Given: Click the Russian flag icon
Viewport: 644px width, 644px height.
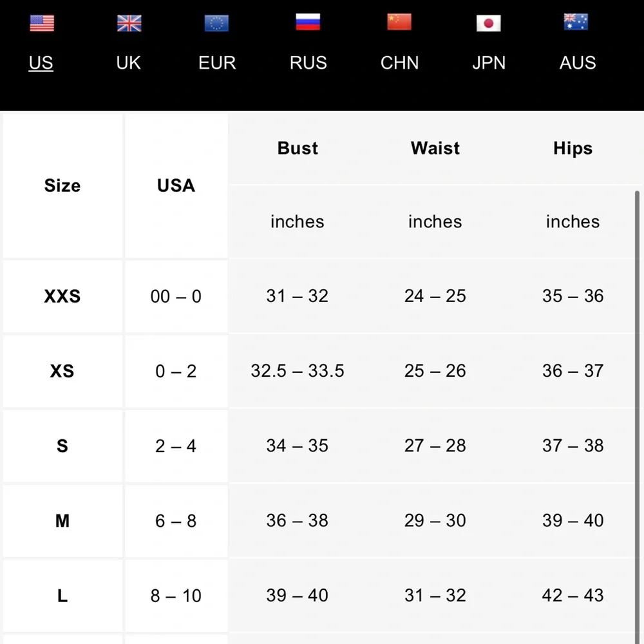Looking at the screenshot, I should (x=308, y=23).
